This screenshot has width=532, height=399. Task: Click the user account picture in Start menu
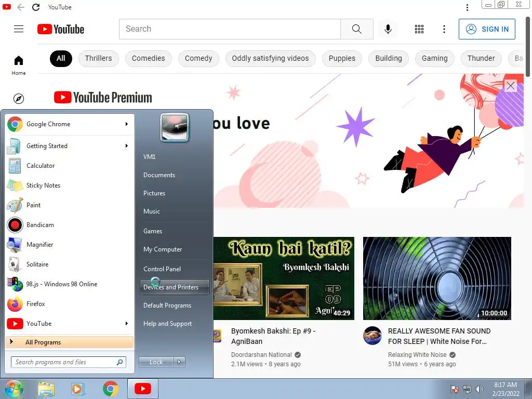175,127
